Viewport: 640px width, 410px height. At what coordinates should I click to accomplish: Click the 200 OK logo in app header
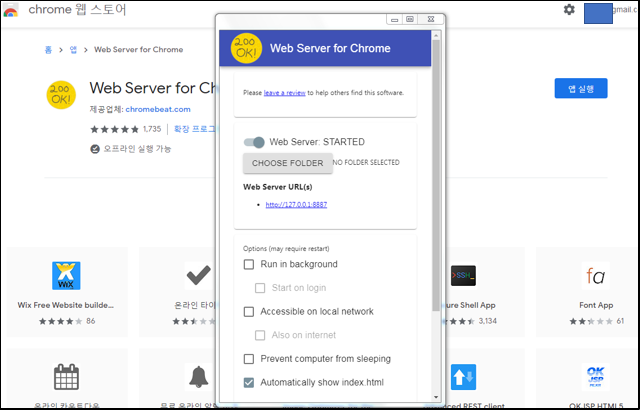246,48
